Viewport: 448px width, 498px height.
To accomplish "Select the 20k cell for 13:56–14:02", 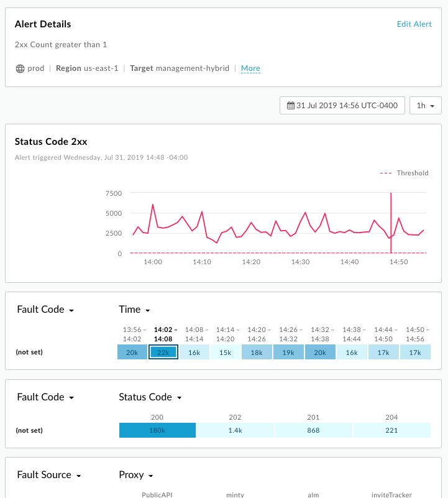I will [x=132, y=352].
